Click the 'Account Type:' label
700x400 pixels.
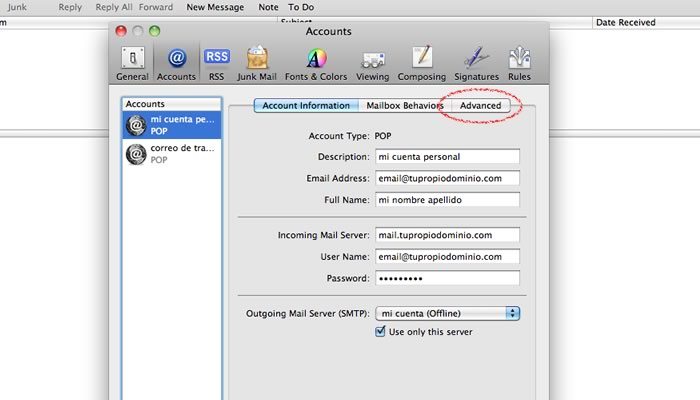click(x=339, y=136)
